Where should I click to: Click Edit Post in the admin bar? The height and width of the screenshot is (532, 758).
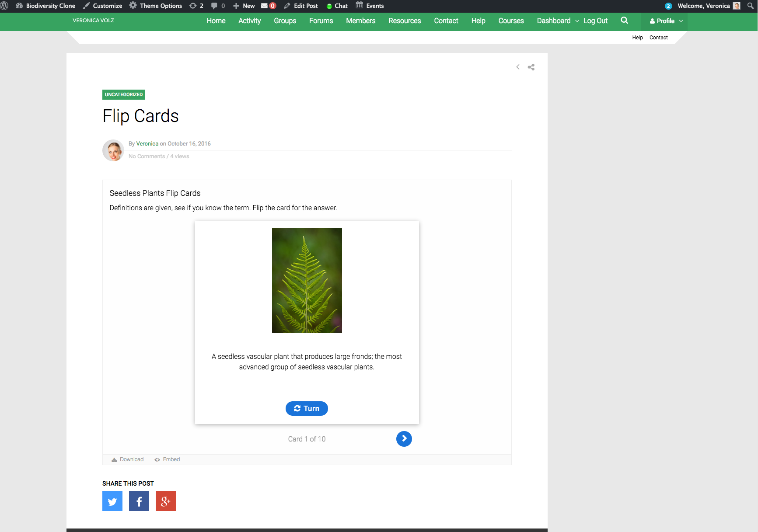click(x=301, y=6)
